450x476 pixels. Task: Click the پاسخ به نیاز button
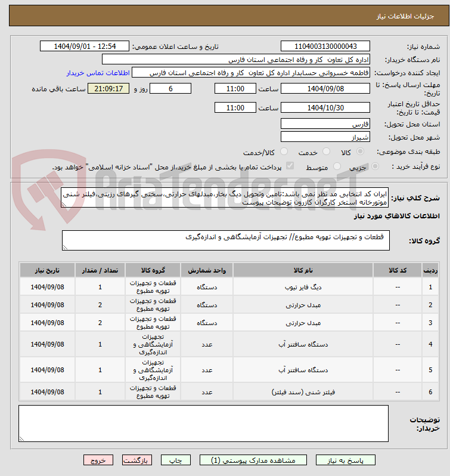point(345,460)
